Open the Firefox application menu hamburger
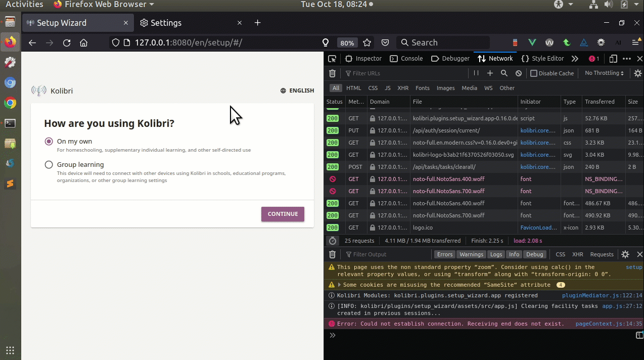Image resolution: width=644 pixels, height=360 pixels. point(636,43)
